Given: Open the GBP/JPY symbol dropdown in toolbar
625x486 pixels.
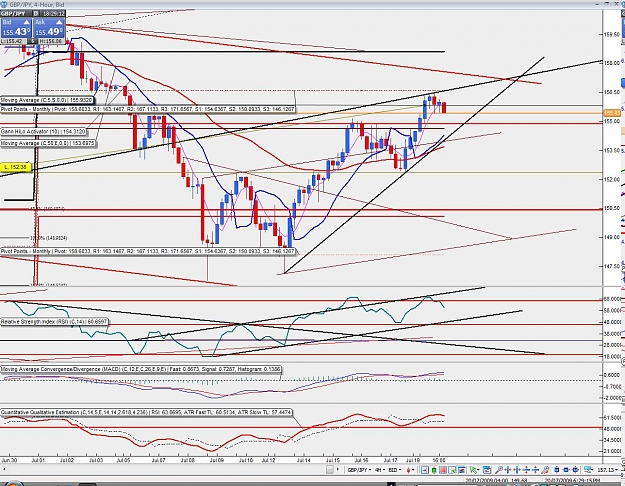Looking at the screenshot, I should pyautogui.click(x=360, y=470).
